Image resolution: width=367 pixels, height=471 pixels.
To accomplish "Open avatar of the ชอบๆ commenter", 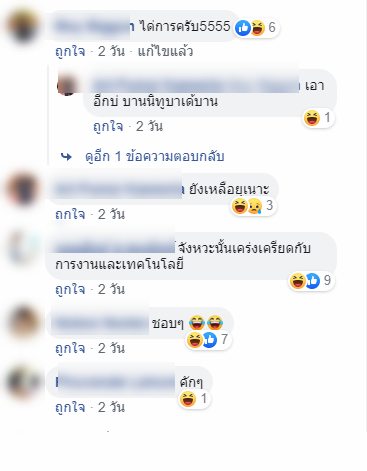I will 23,323.
